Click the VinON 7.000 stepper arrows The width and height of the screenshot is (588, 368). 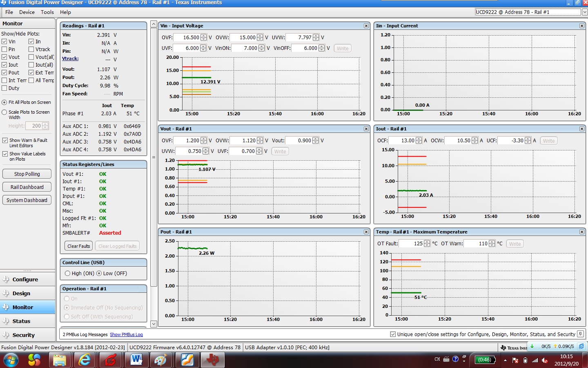[x=262, y=48]
